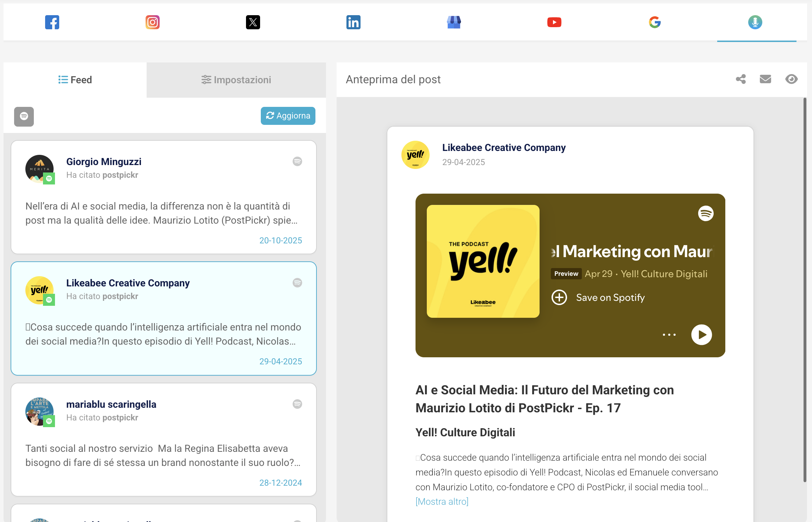
Task: Select the Google Business storefront icon
Action: [x=454, y=22]
